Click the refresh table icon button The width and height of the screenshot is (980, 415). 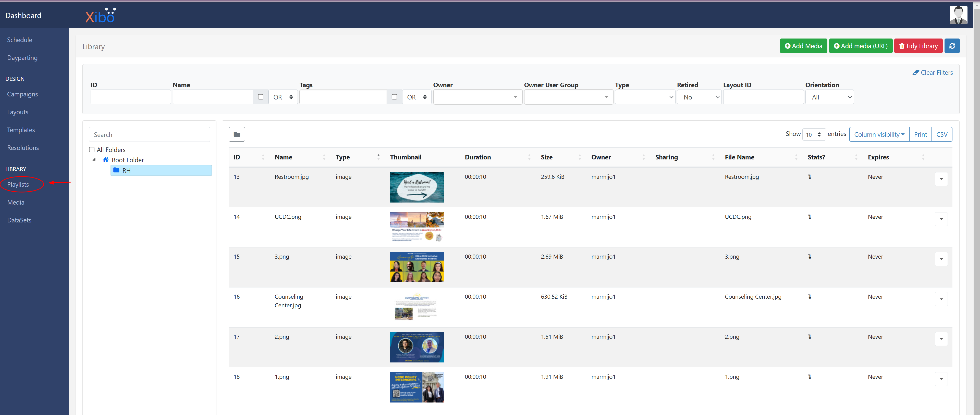pyautogui.click(x=952, y=46)
